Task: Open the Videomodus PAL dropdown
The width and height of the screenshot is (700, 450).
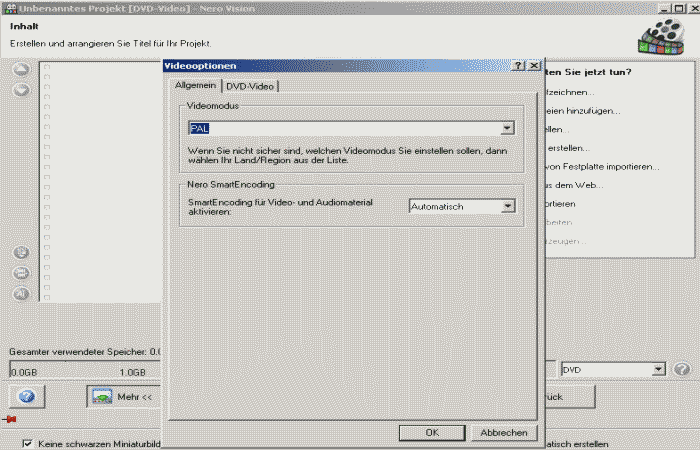Action: tap(507, 128)
